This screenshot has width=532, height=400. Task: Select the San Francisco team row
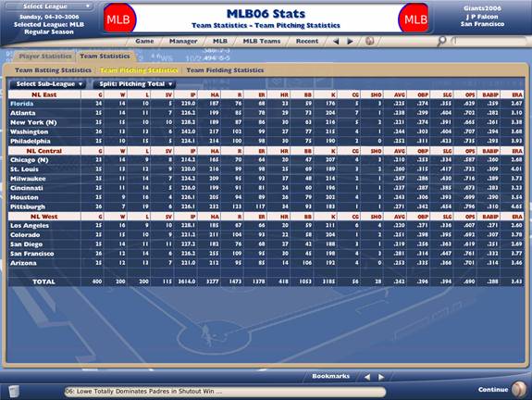(266, 254)
